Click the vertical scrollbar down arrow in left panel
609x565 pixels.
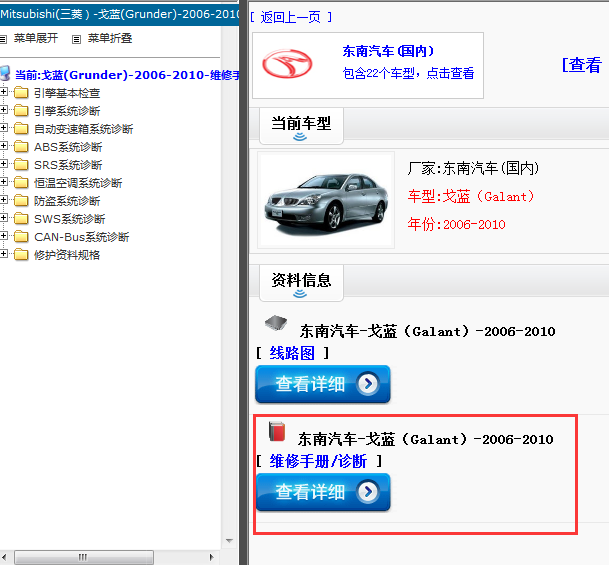230,541
